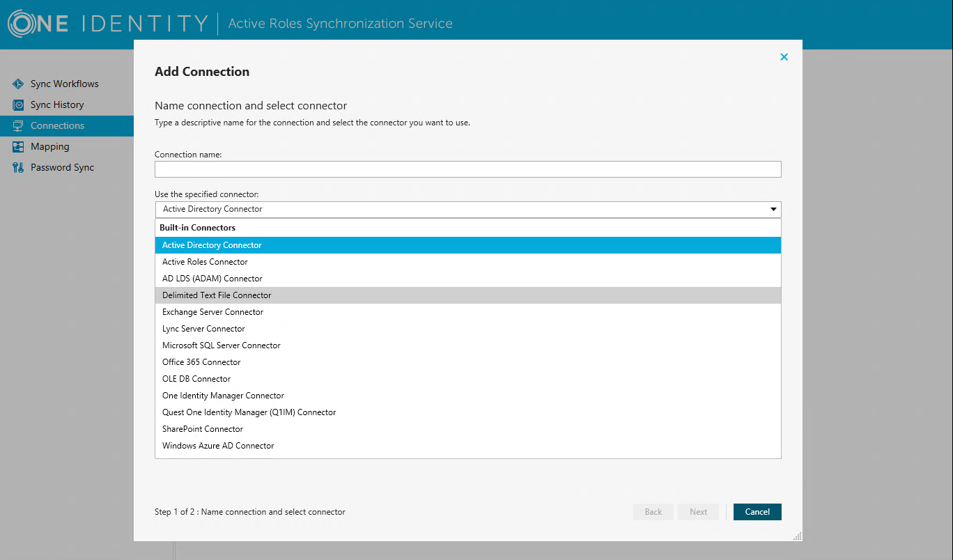
Task: Click the Mapping sidebar icon
Action: tap(18, 146)
